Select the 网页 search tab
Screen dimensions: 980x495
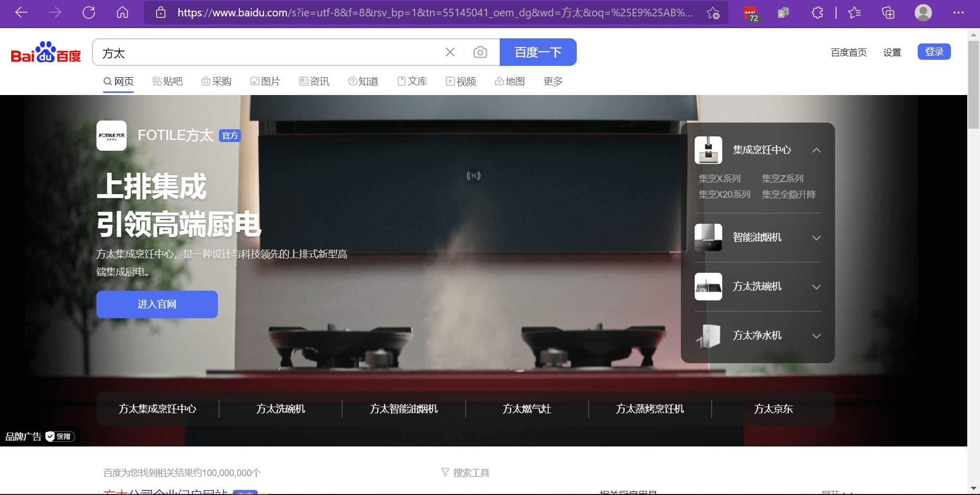point(118,81)
